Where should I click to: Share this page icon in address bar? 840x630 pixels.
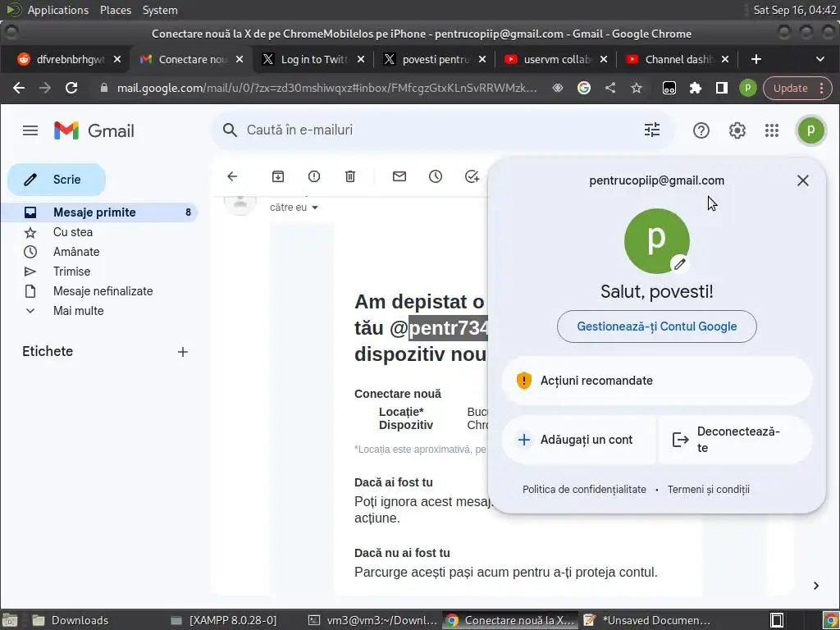click(x=609, y=88)
